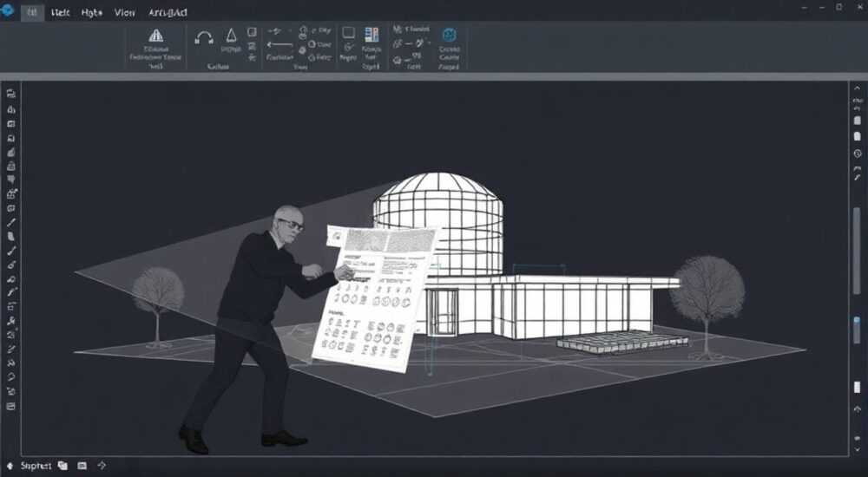The image size is (868, 477).
Task: Click the warning triangle icon in the ribbon
Action: tap(156, 36)
